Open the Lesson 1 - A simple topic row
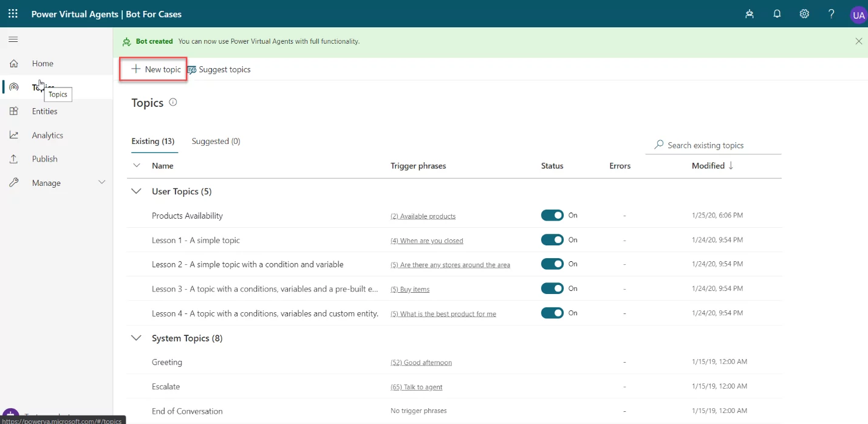 (196, 240)
